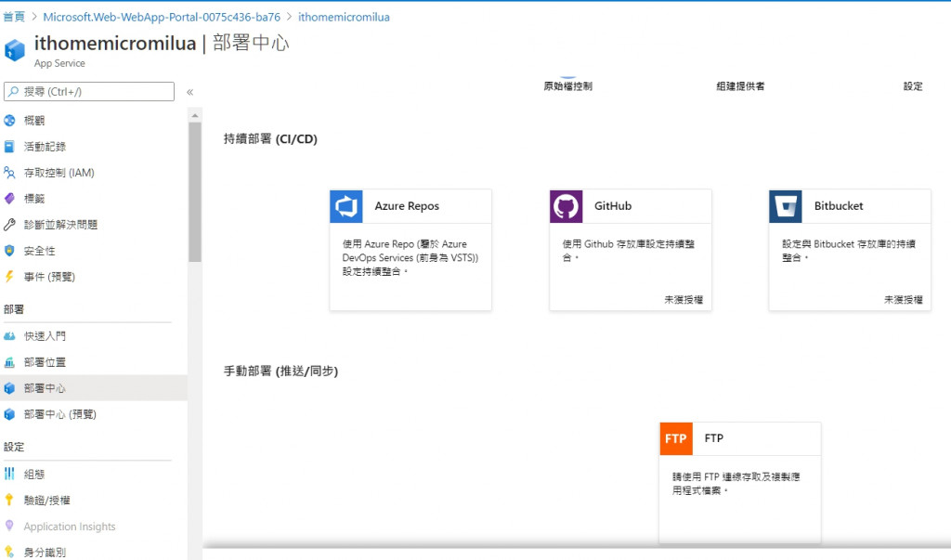Image resolution: width=951 pixels, height=560 pixels.
Task: Click the orange FTP logo icon
Action: (676, 438)
